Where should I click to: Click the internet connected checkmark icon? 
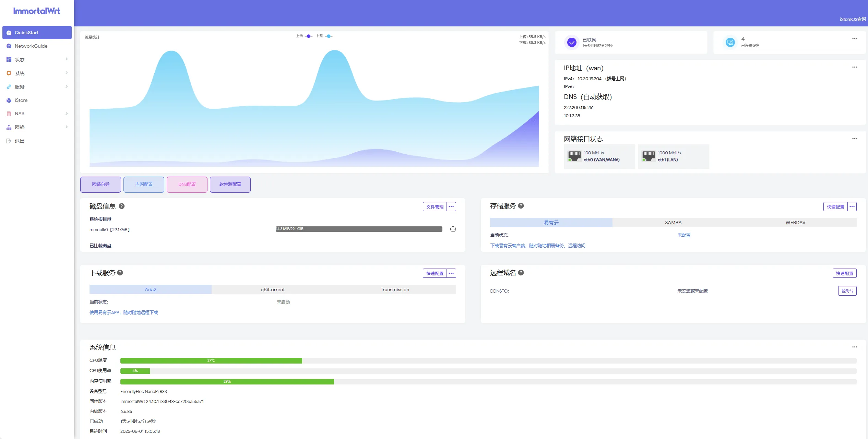pyautogui.click(x=571, y=43)
